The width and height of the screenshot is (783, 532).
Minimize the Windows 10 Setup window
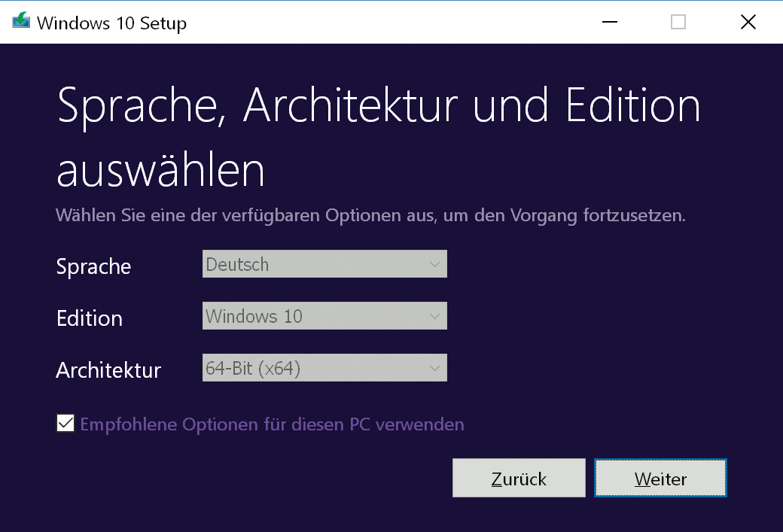tap(611, 23)
